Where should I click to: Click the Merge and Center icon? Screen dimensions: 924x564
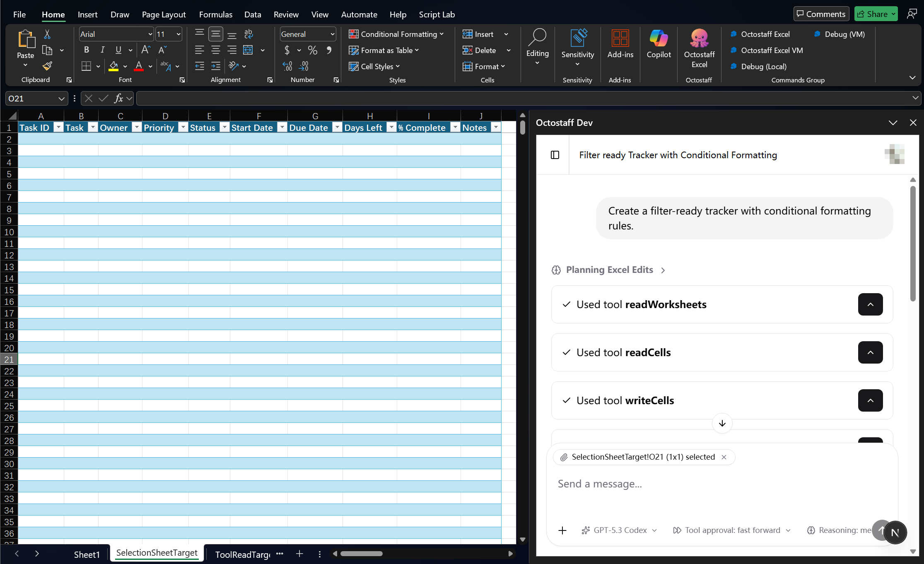tap(248, 50)
